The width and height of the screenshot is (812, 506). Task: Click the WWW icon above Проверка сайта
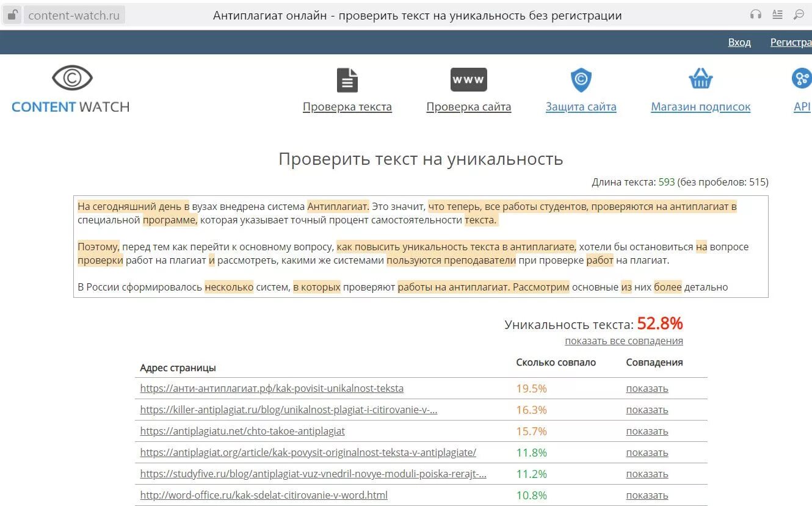[469, 79]
